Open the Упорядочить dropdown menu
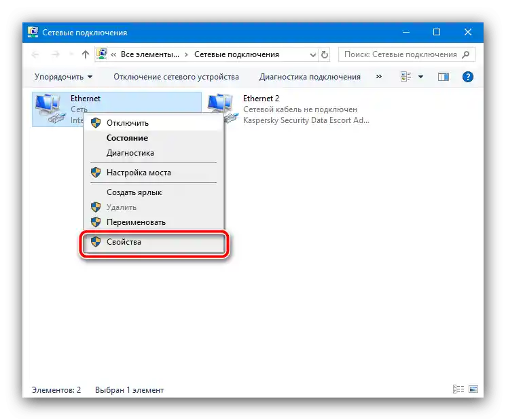The image size is (506, 420). [64, 77]
